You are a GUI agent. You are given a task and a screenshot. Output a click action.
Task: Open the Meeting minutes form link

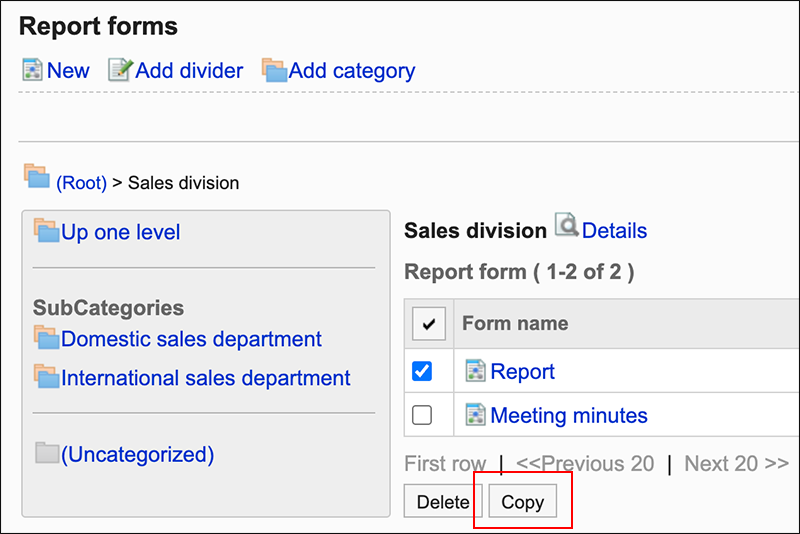pyautogui.click(x=569, y=415)
